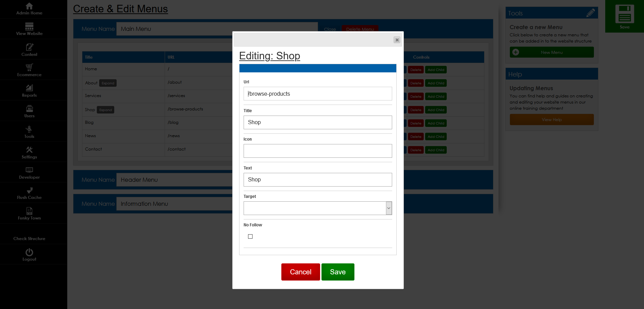This screenshot has height=309, width=644.
Task: Expand the About menu item
Action: coord(108,83)
